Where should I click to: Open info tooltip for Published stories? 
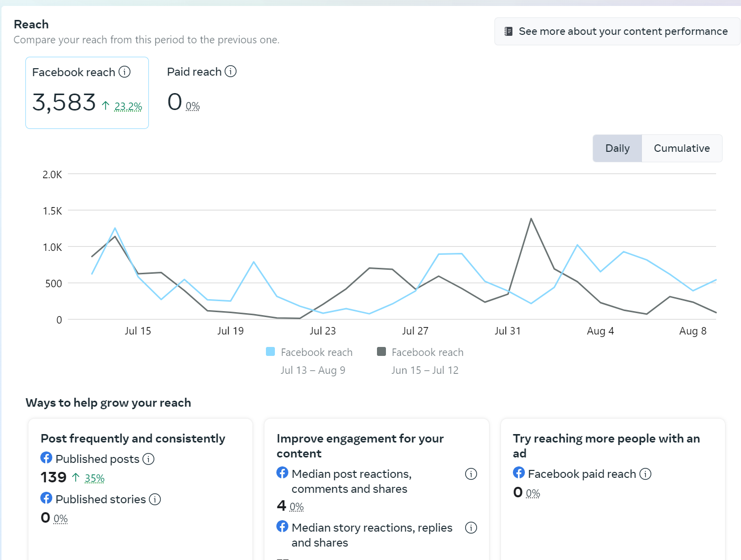155,499
